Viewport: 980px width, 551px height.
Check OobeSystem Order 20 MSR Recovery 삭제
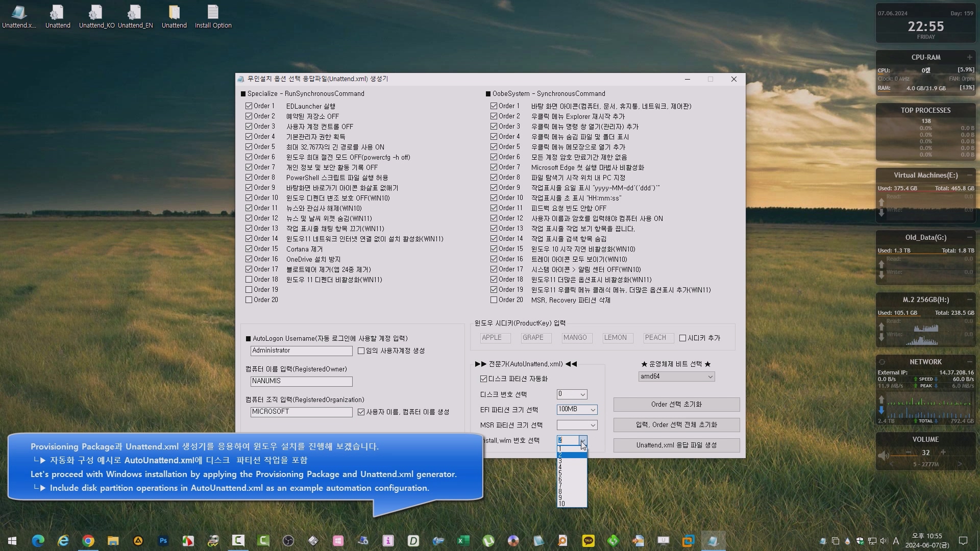494,300
